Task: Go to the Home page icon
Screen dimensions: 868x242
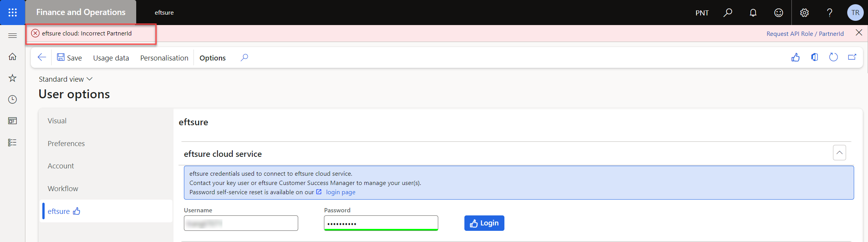Action: click(12, 57)
